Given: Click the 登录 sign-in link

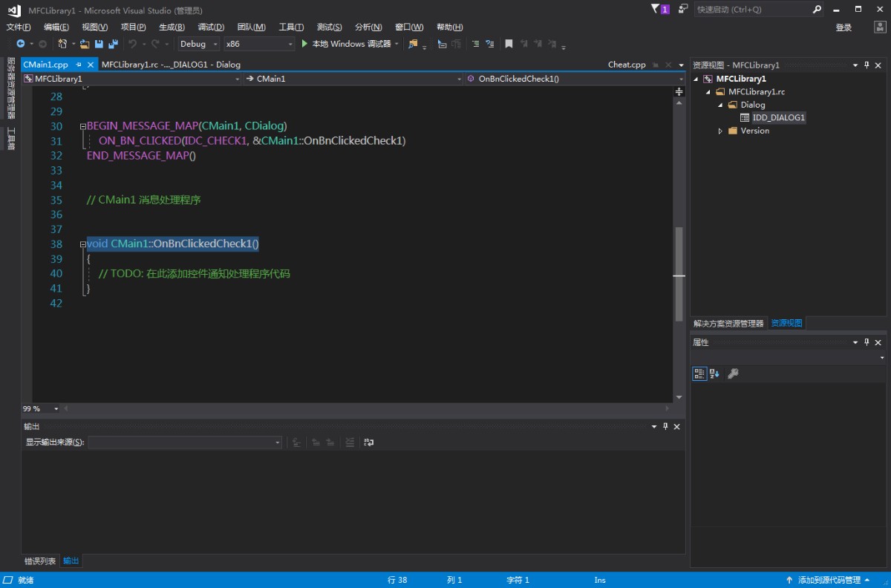Looking at the screenshot, I should 843,27.
